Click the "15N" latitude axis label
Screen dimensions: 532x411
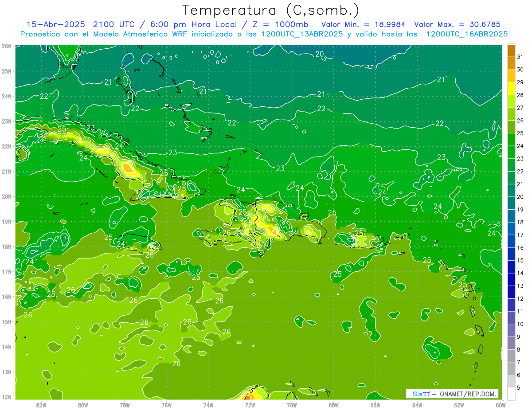(x=7, y=322)
